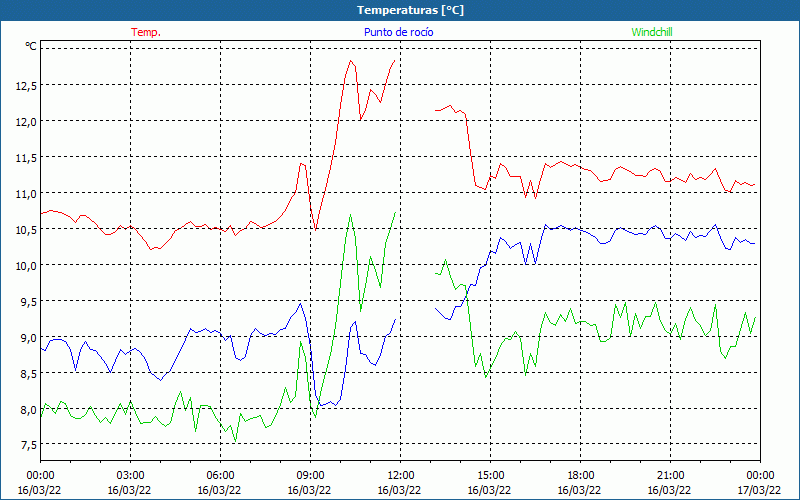This screenshot has width=800, height=500.
Task: Click the green Windchill legend label
Action: (x=652, y=32)
